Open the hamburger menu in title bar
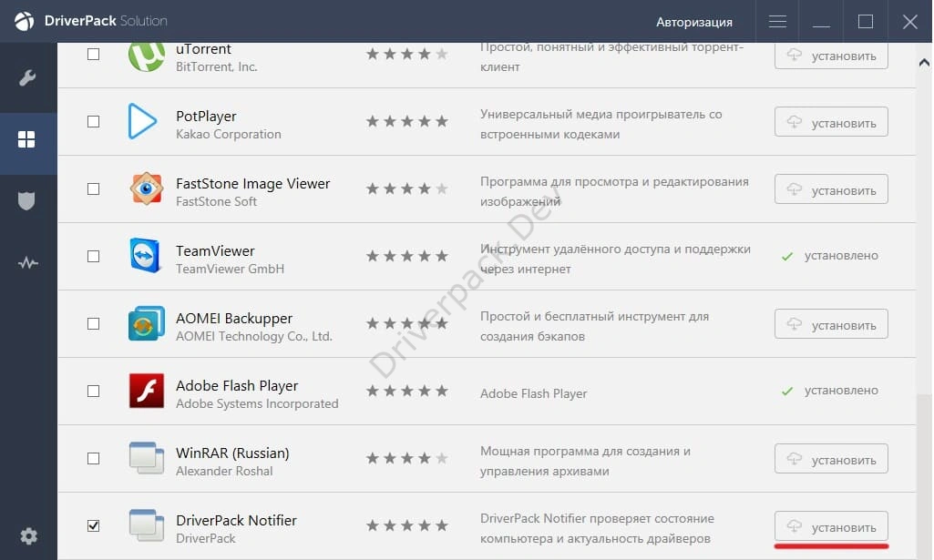 pos(777,22)
